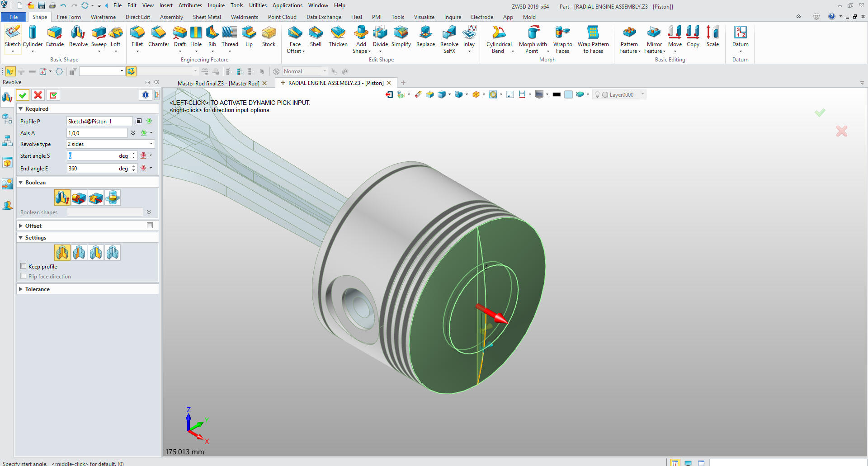Open the Chamfer tool
The height and width of the screenshot is (466, 868).
[x=158, y=36]
